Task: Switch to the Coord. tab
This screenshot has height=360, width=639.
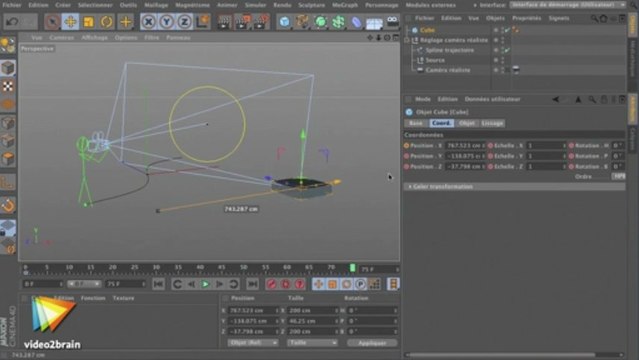Action: click(x=441, y=123)
